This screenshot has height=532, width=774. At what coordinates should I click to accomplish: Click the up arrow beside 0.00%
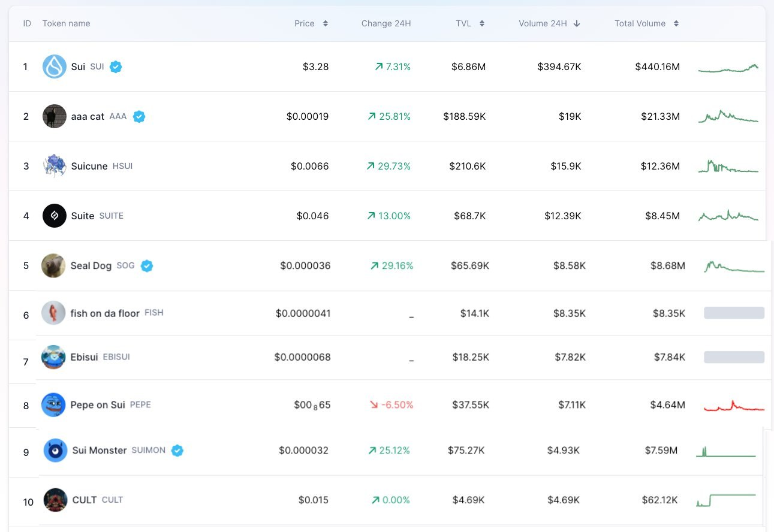pyautogui.click(x=376, y=500)
